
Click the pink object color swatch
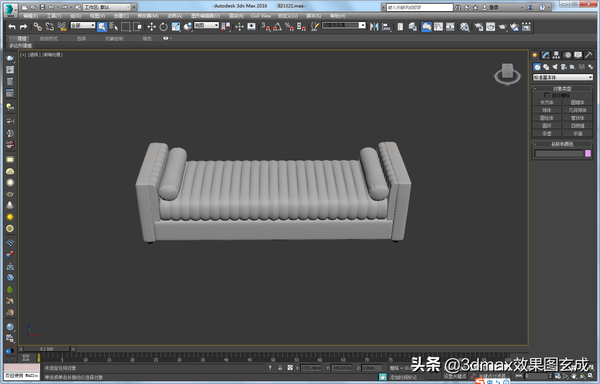588,153
